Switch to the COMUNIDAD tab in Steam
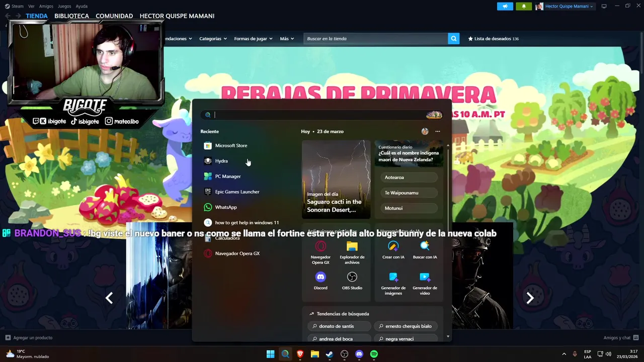Image resolution: width=644 pixels, height=362 pixels. (114, 16)
